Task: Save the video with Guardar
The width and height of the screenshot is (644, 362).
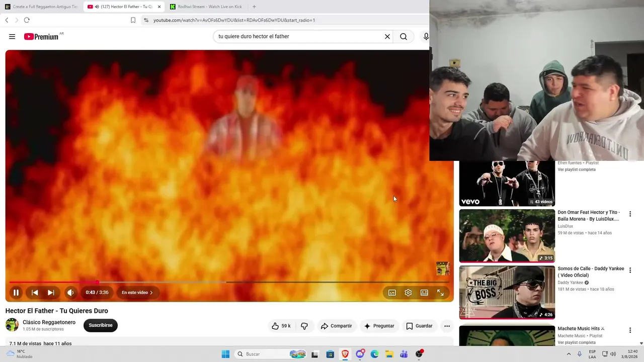Action: (x=419, y=326)
